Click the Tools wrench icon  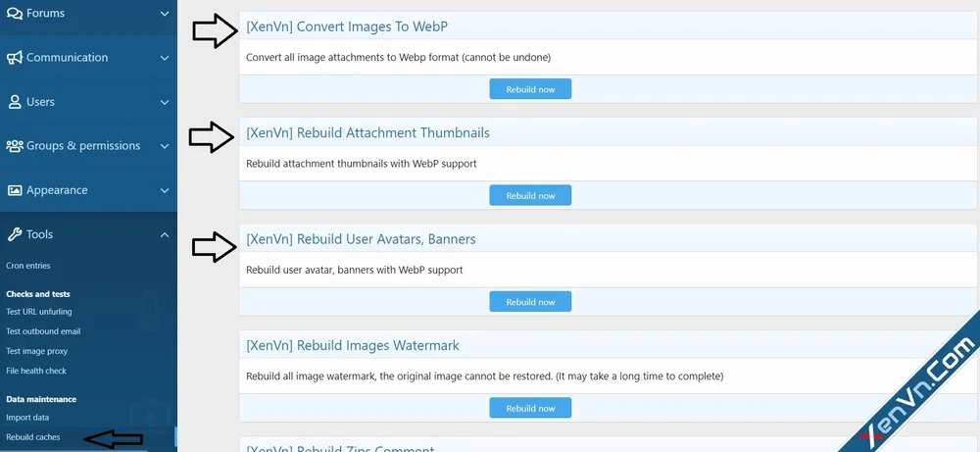pyautogui.click(x=15, y=234)
